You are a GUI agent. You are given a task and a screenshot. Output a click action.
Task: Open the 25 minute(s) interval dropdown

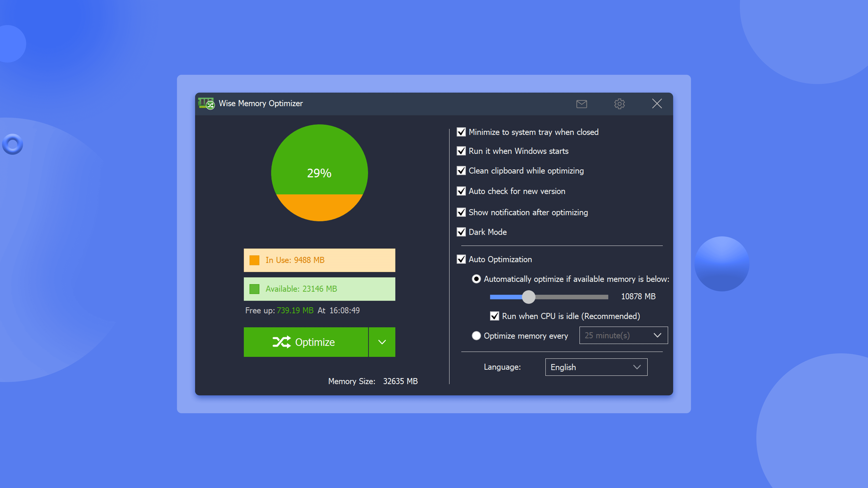[x=623, y=335]
